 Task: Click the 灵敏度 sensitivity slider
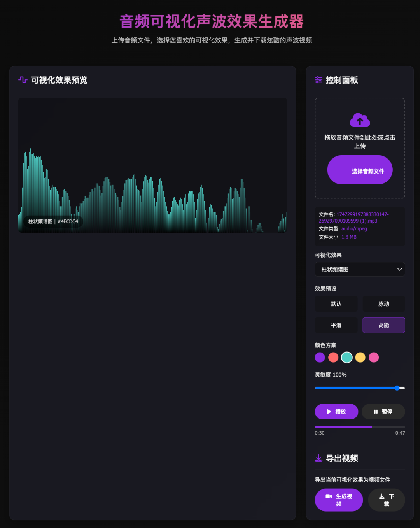point(360,388)
